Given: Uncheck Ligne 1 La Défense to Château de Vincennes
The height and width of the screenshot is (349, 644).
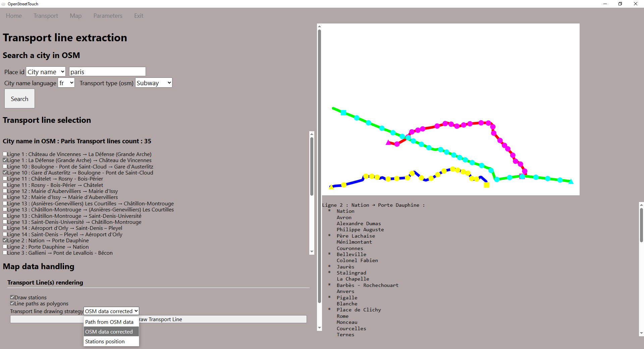Looking at the screenshot, I should pos(5,160).
